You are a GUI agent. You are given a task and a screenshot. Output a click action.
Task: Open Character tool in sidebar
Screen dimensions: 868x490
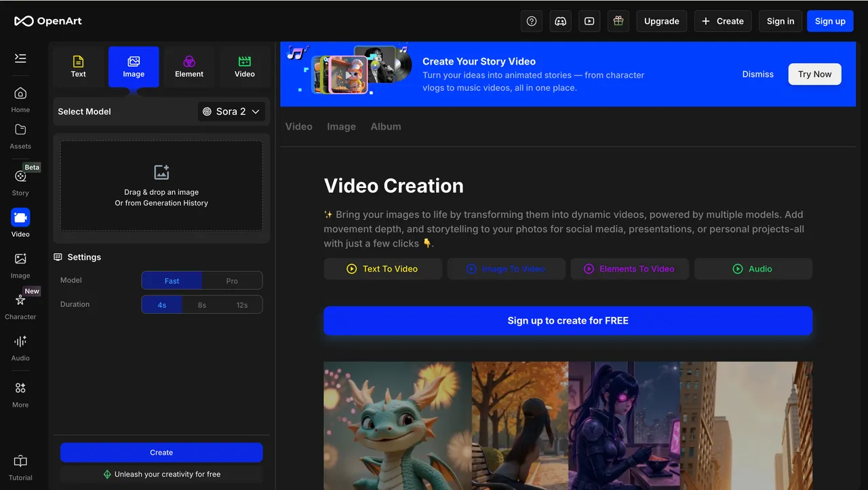pos(20,306)
